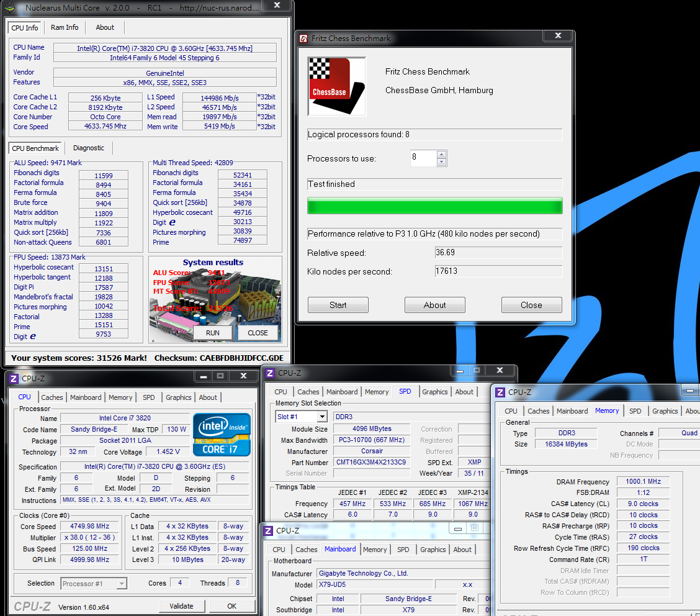
Task: Click Close button in Fritz Chess Benchmark
Action: (x=531, y=305)
